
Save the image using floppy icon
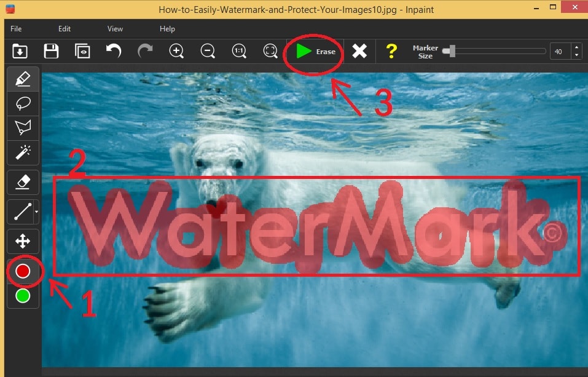pos(51,51)
